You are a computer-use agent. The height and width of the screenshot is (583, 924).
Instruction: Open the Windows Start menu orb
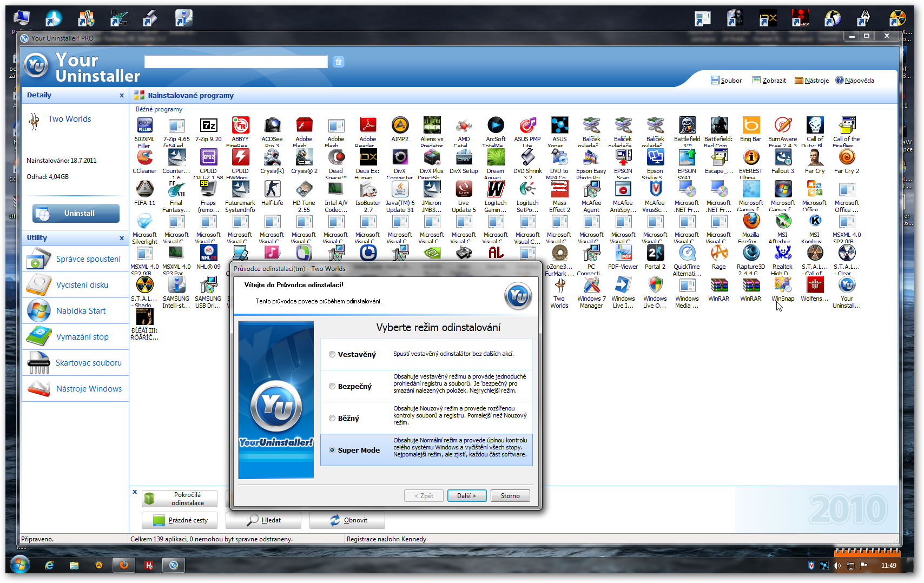19,565
